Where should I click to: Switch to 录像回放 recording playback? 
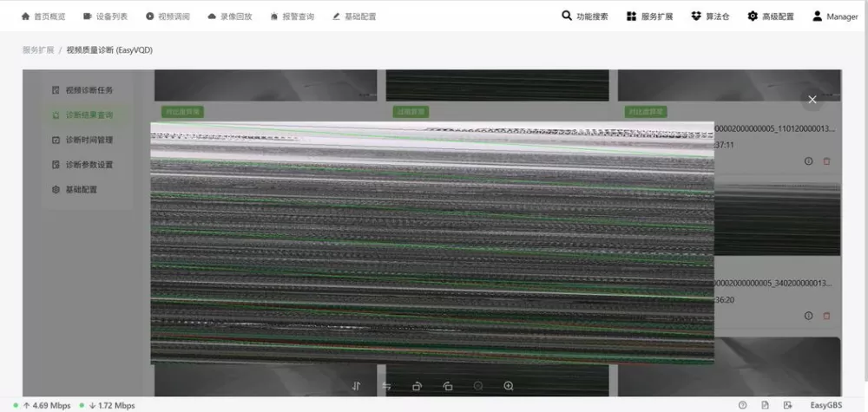click(x=230, y=16)
